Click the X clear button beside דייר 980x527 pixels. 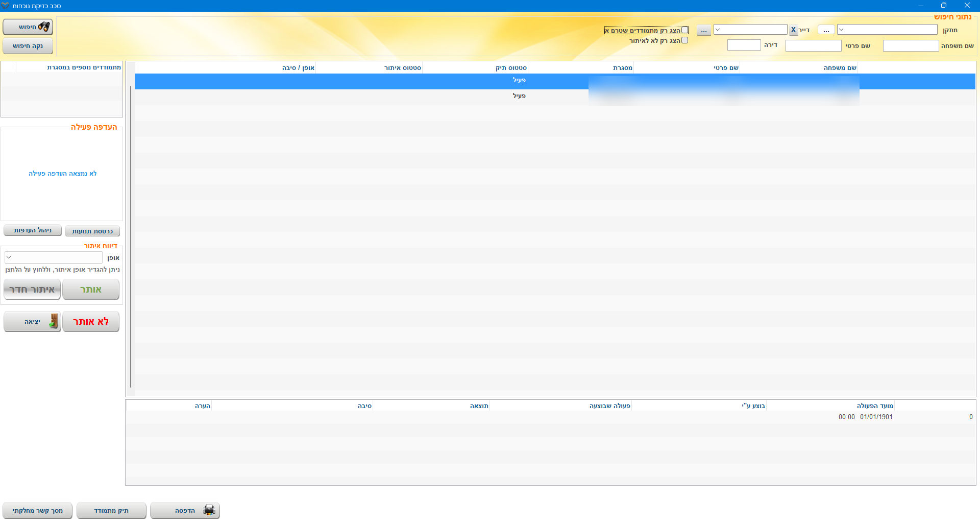(x=793, y=30)
